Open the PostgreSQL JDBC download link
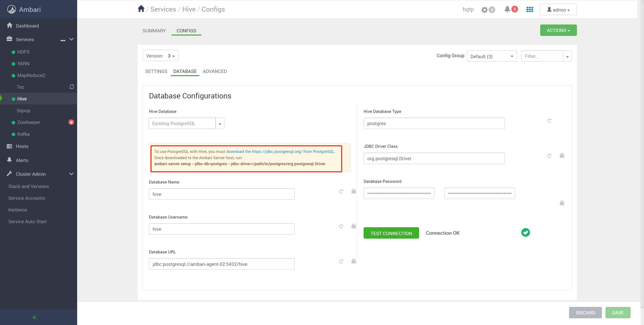Image resolution: width=644 pixels, height=325 pixels. [280, 151]
